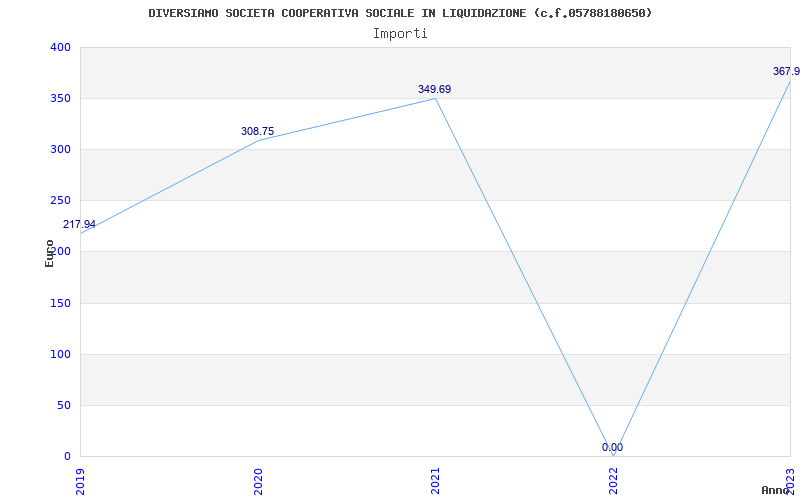Click the Euro axis title

point(49,253)
